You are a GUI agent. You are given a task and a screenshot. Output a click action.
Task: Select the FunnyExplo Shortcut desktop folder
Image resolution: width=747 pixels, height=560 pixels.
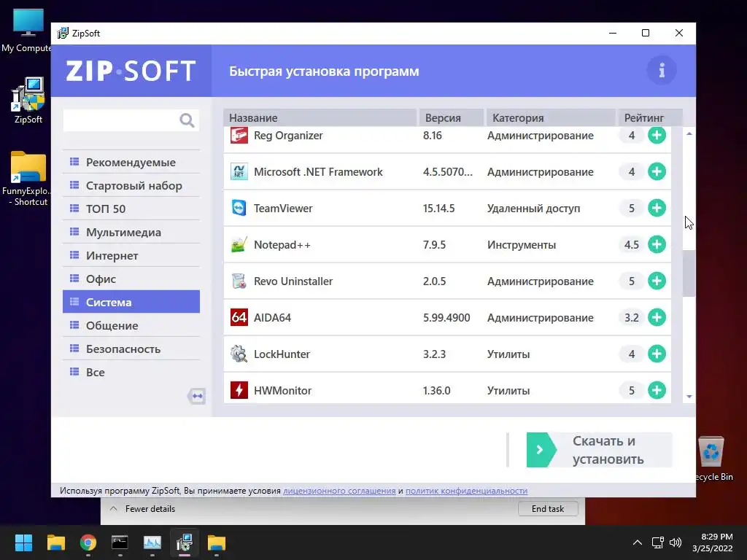click(x=27, y=179)
